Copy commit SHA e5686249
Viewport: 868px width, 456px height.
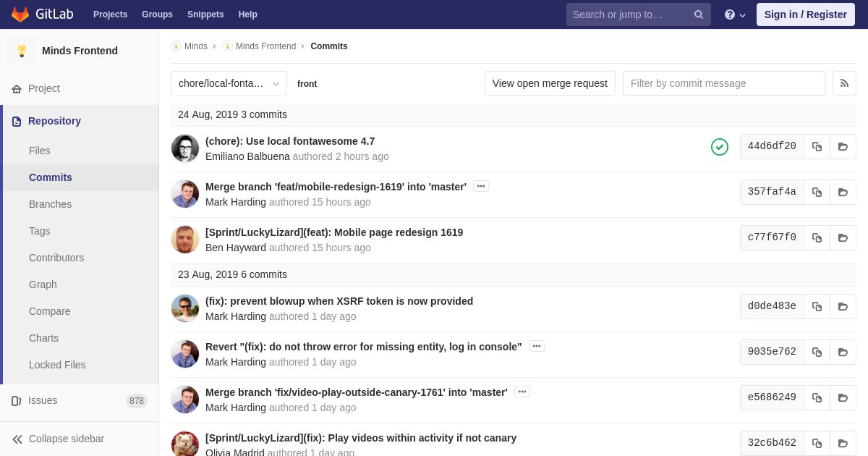point(817,398)
